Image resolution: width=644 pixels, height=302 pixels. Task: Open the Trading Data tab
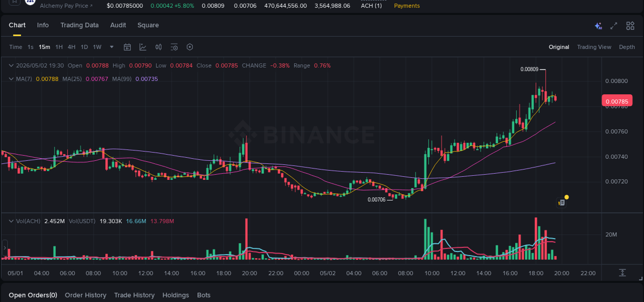coord(79,25)
